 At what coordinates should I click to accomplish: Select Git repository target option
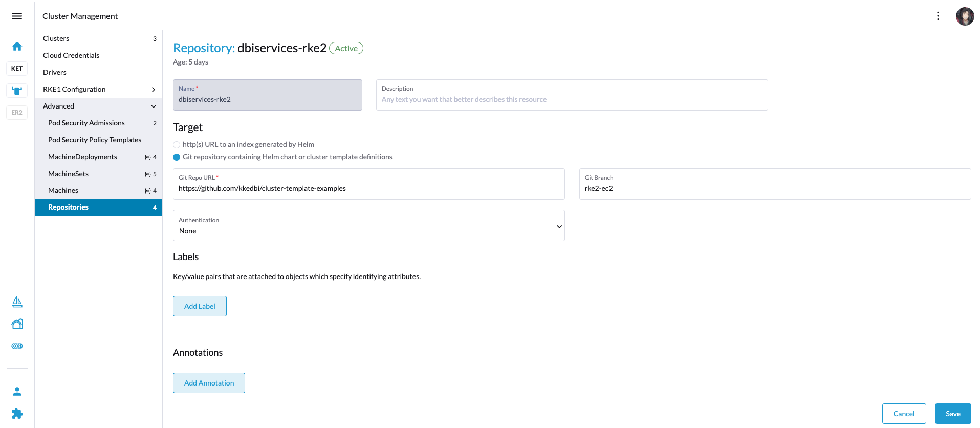[x=177, y=157]
